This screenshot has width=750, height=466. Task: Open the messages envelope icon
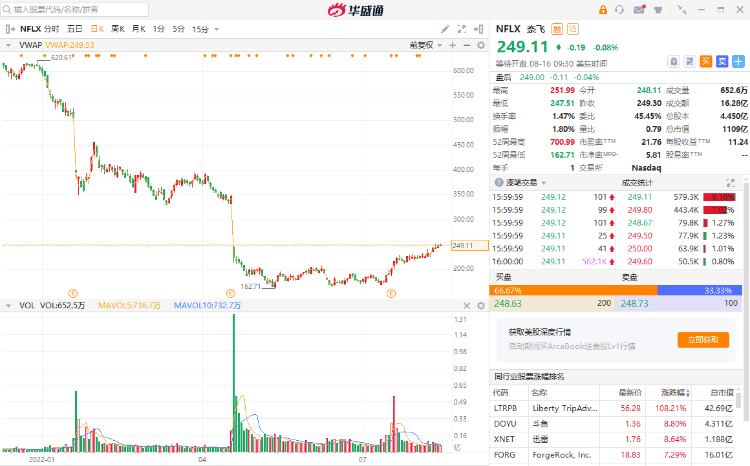[639, 10]
